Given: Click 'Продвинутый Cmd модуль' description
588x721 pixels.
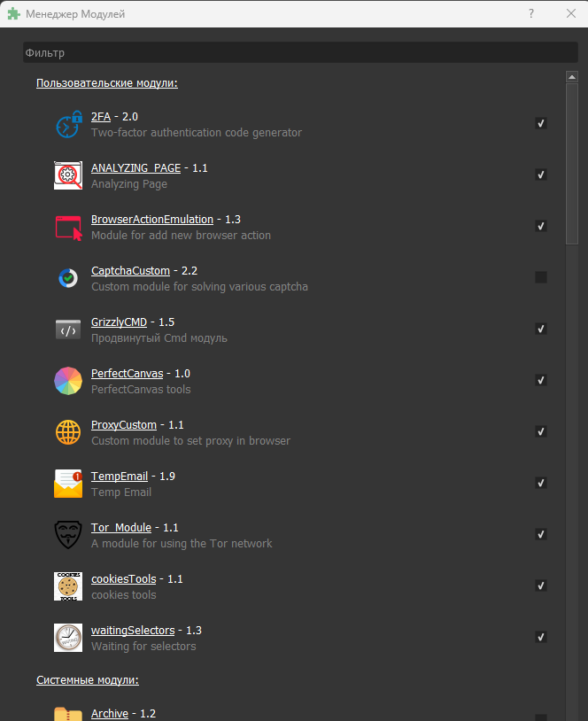Looking at the screenshot, I should coord(159,338).
